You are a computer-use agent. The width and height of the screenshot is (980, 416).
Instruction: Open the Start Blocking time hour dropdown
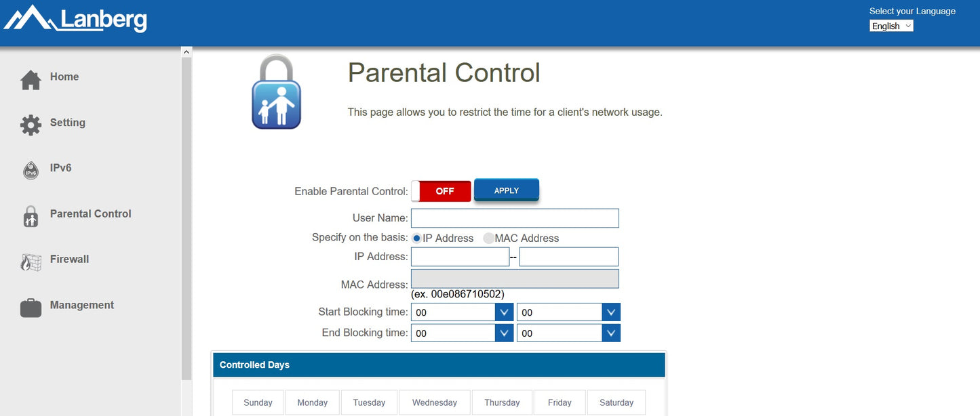[462, 312]
